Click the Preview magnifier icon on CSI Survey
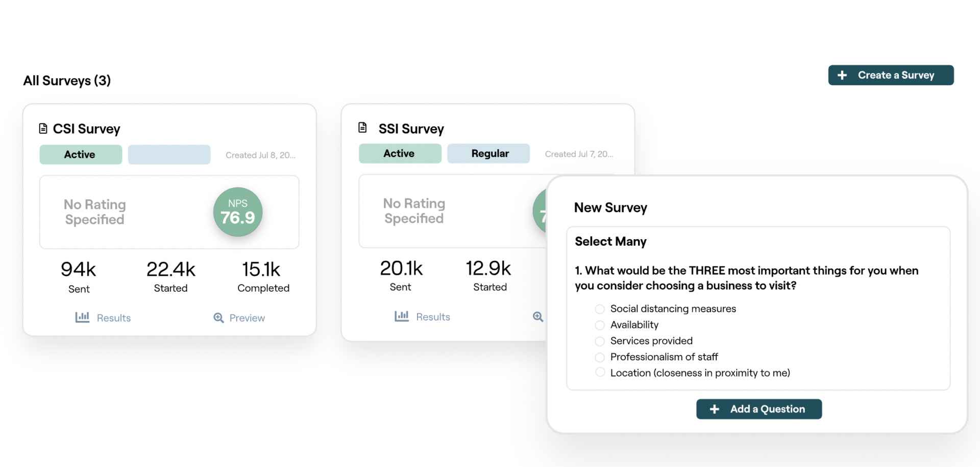 pos(218,317)
